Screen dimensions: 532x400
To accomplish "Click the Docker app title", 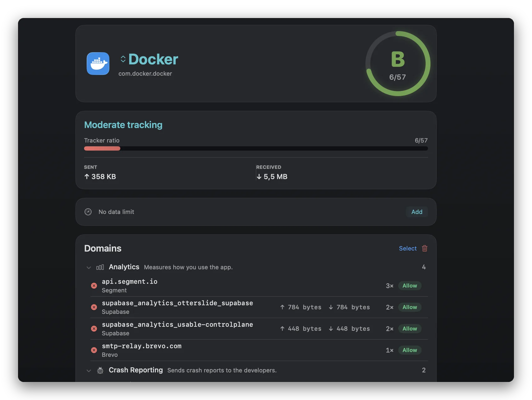I will point(153,59).
